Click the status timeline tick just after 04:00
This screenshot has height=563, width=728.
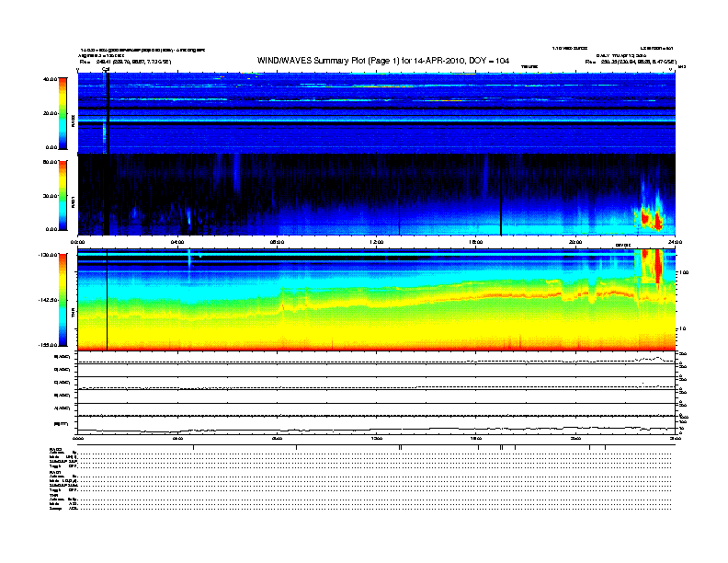tap(194, 447)
